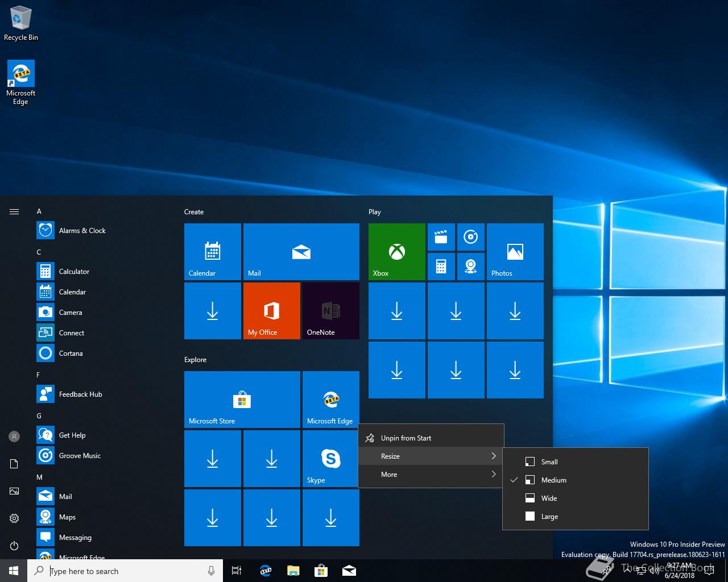The height and width of the screenshot is (582, 728).
Task: Open File Explorer from the taskbar
Action: pyautogui.click(x=293, y=571)
